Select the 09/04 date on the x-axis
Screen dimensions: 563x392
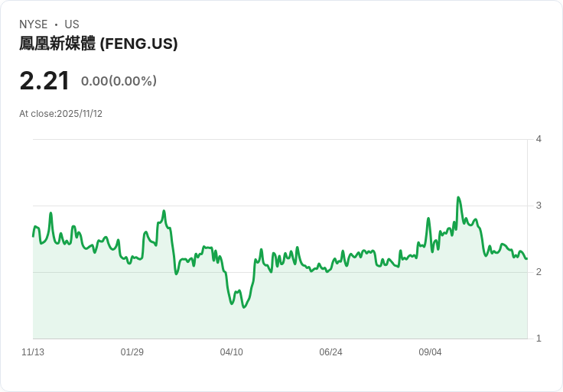coord(430,352)
